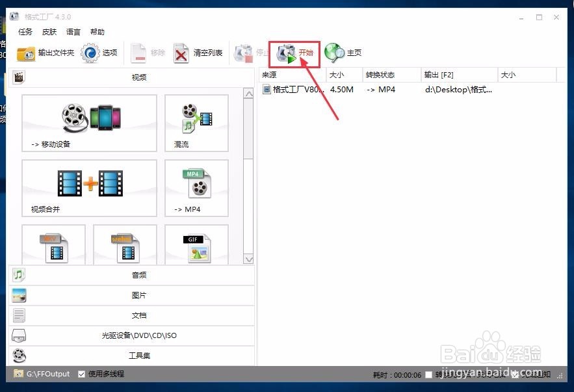Screen dimensions: 574x392
Task: Expand the 音频 audio category
Action: [x=132, y=275]
